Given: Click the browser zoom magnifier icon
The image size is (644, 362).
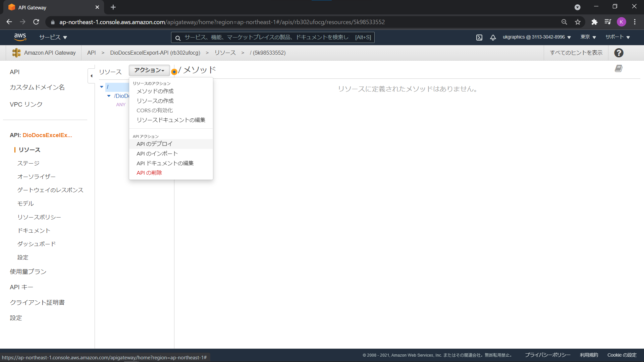Looking at the screenshot, I should click(x=564, y=22).
